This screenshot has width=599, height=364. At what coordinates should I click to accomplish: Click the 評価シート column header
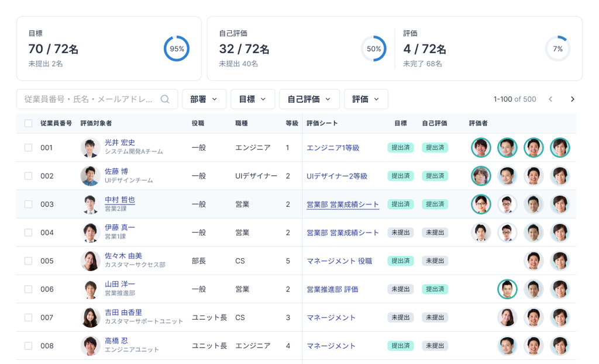click(322, 123)
